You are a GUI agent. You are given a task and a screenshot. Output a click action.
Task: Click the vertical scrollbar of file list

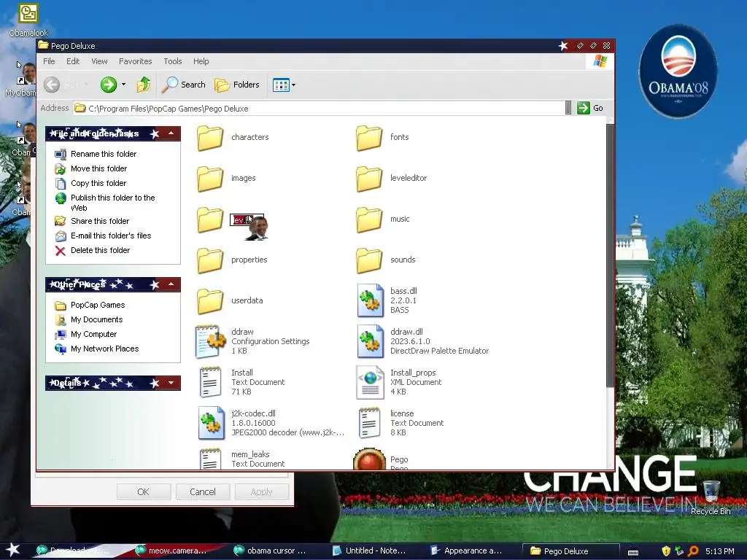[610, 254]
